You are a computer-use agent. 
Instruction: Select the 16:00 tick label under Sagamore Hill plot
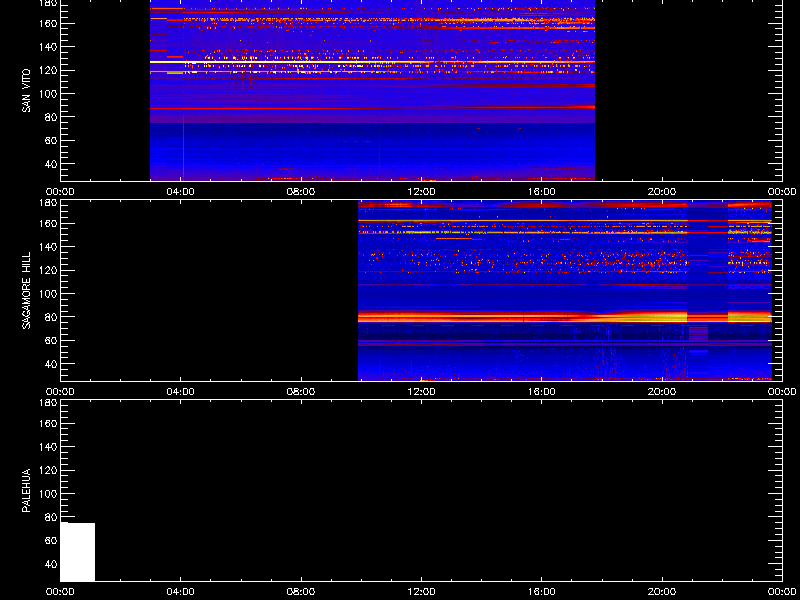542,392
